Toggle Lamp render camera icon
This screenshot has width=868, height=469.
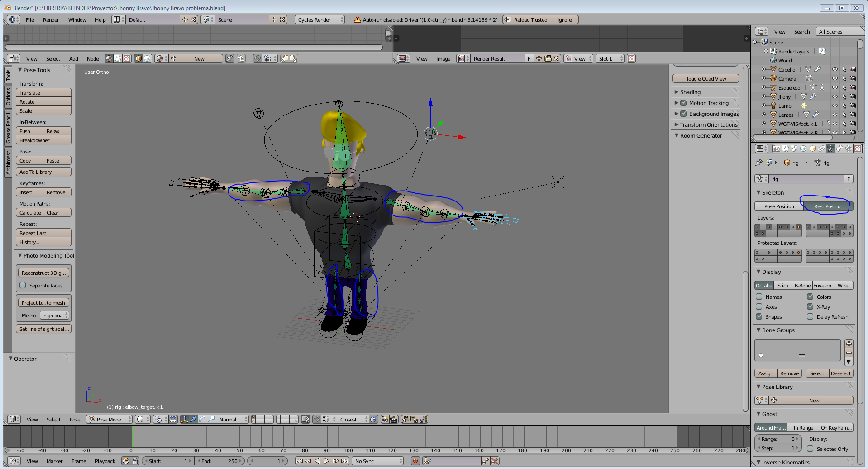tap(853, 105)
